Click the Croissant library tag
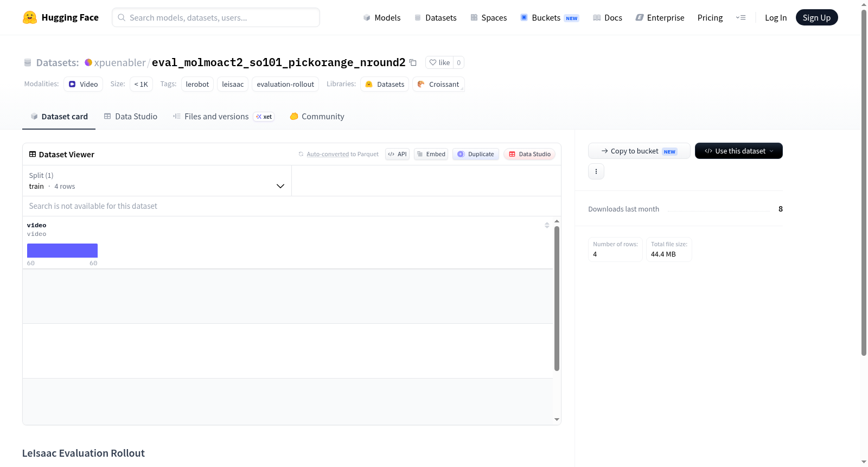The image size is (868, 467). pyautogui.click(x=438, y=84)
